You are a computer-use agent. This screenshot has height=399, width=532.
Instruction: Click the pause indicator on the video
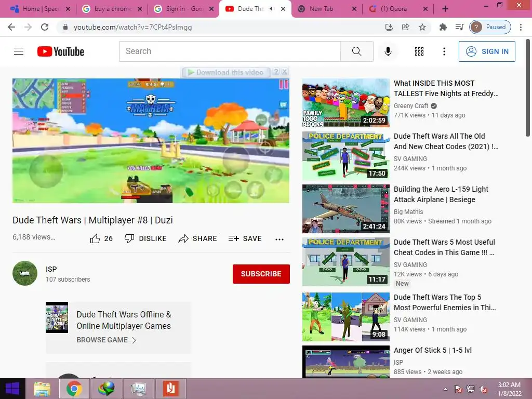pos(283,84)
